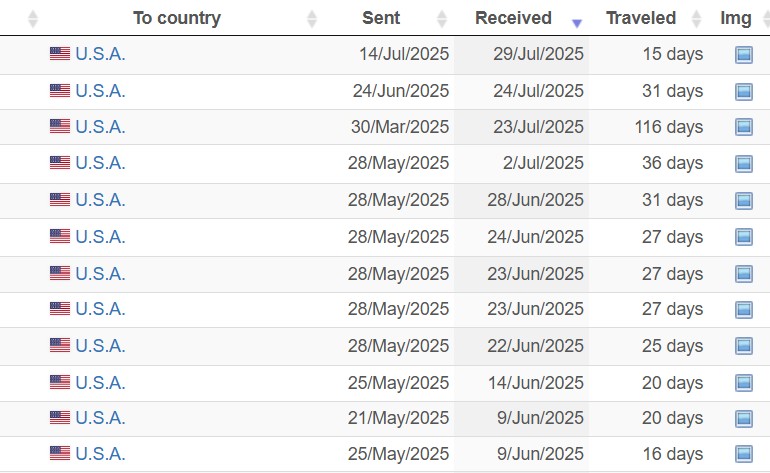Open U.S.A. link received 24/Jun/2025
The image size is (770, 473).
pyautogui.click(x=100, y=237)
